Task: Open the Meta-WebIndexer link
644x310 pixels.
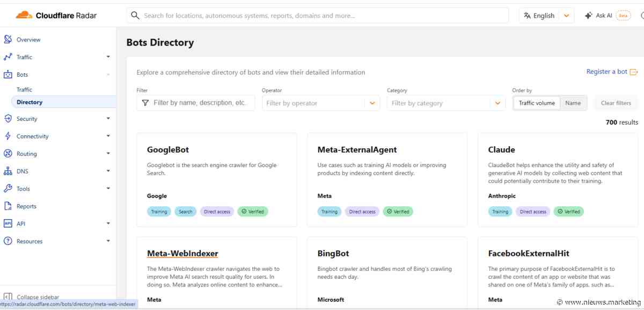Action: coord(182,254)
